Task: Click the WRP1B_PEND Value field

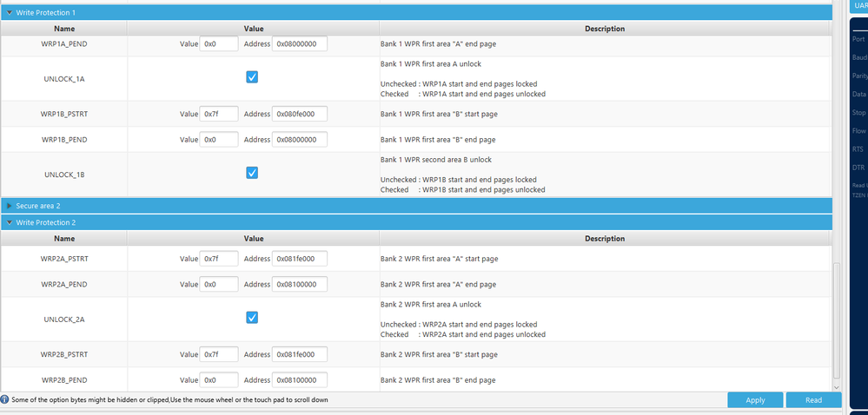Action: coord(219,140)
